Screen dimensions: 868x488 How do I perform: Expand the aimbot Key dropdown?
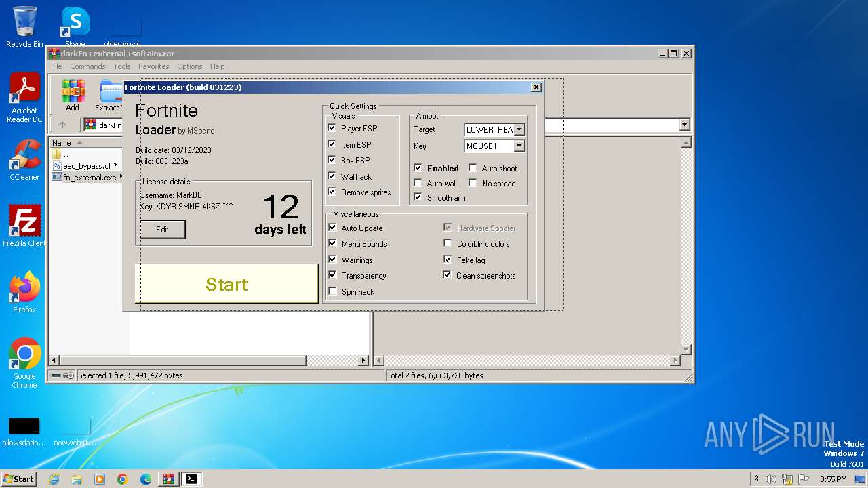pyautogui.click(x=519, y=146)
